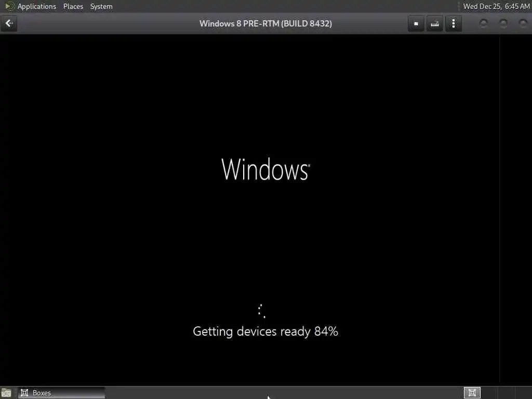This screenshot has height=399, width=532.
Task: Open the System menu
Action: tap(101, 6)
